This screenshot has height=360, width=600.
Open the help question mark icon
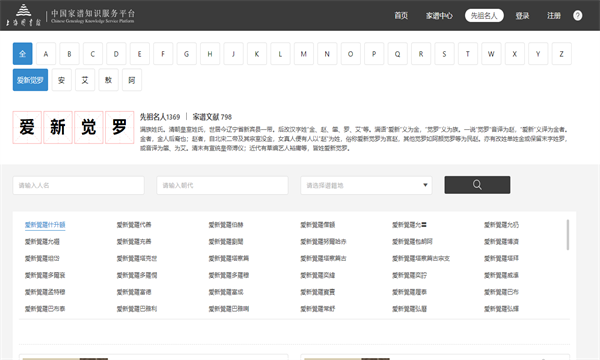(x=577, y=15)
